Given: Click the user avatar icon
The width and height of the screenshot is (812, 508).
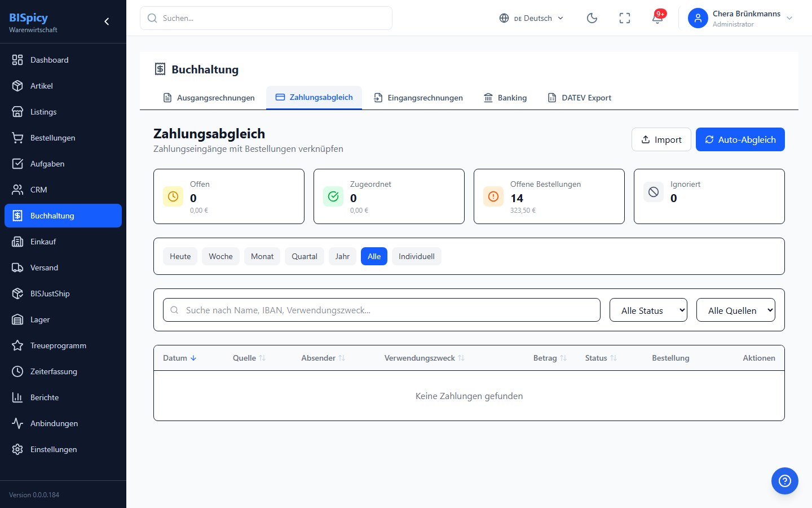Looking at the screenshot, I should click(698, 18).
